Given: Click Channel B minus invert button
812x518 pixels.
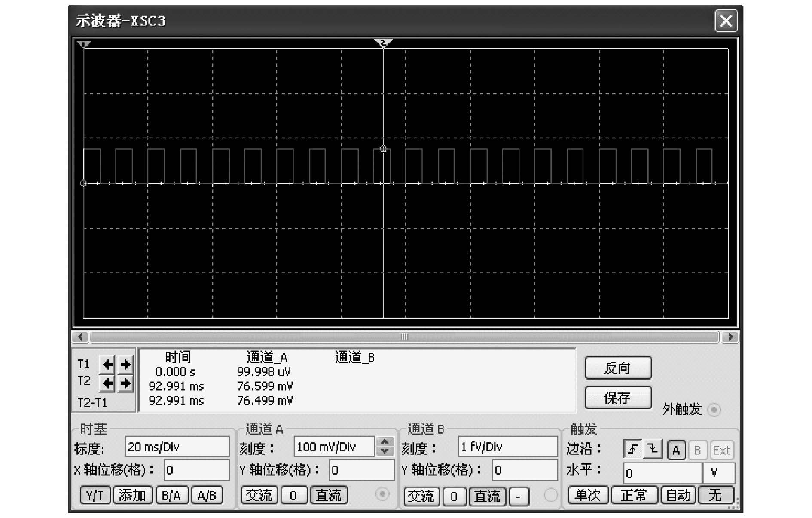Looking at the screenshot, I should coord(519,497).
